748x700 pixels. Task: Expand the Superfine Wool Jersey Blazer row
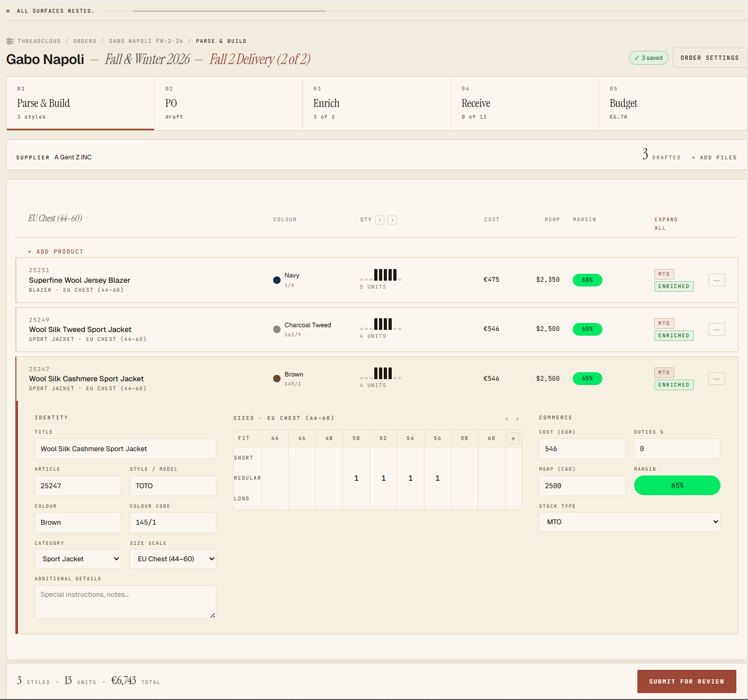(377, 280)
